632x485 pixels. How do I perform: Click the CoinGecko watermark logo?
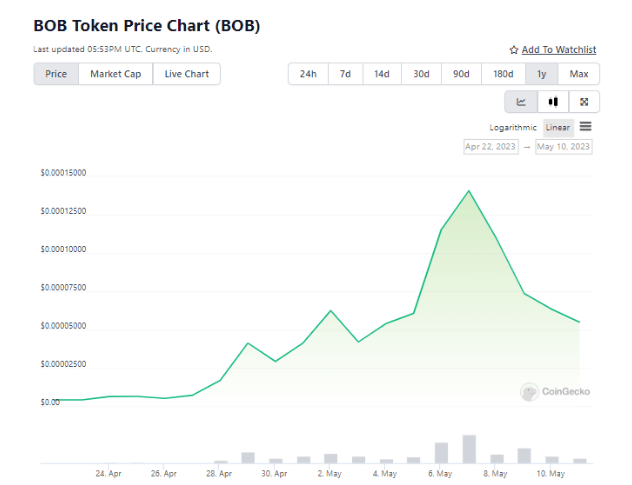555,391
